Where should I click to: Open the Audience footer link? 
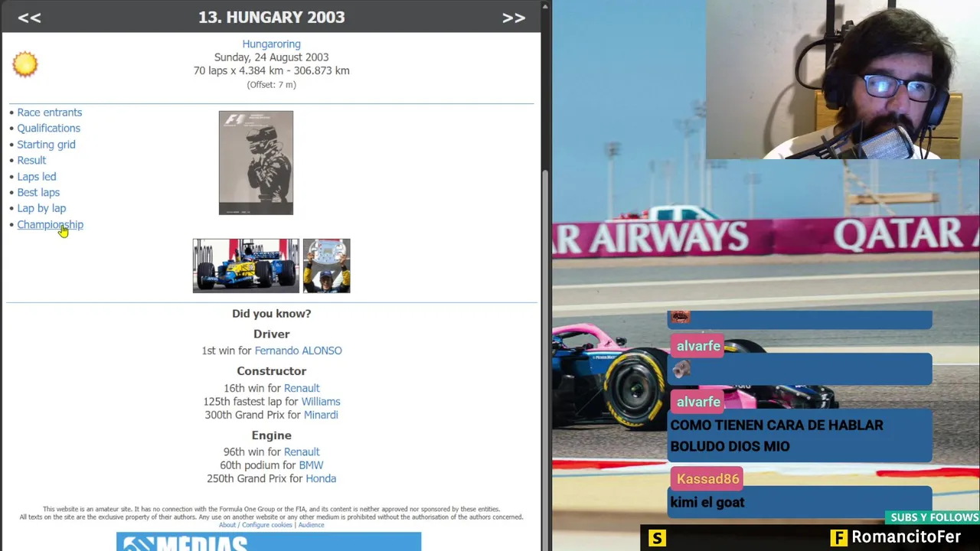311,525
